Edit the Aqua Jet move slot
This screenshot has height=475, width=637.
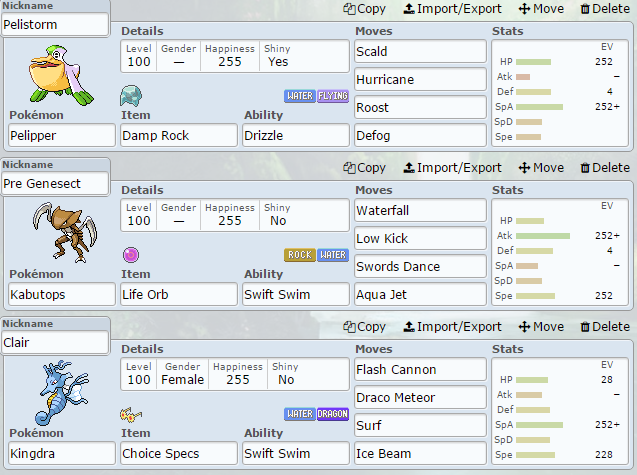point(420,294)
